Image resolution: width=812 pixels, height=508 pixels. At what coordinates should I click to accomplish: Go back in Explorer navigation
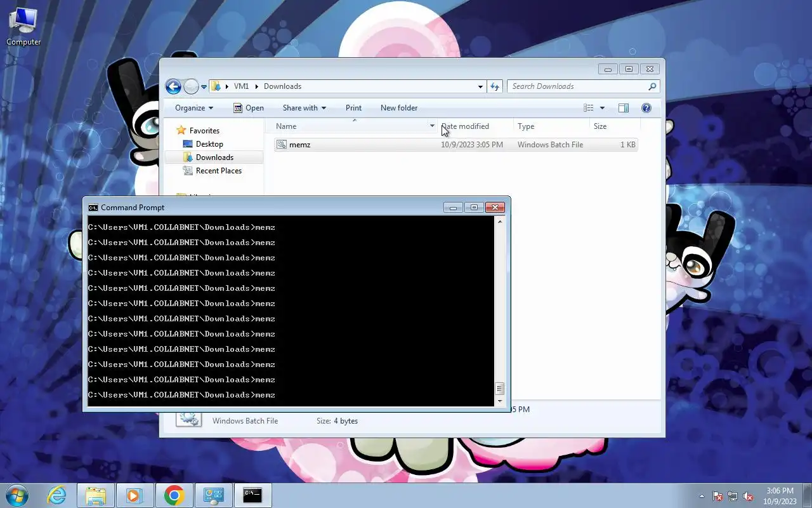[x=173, y=86]
